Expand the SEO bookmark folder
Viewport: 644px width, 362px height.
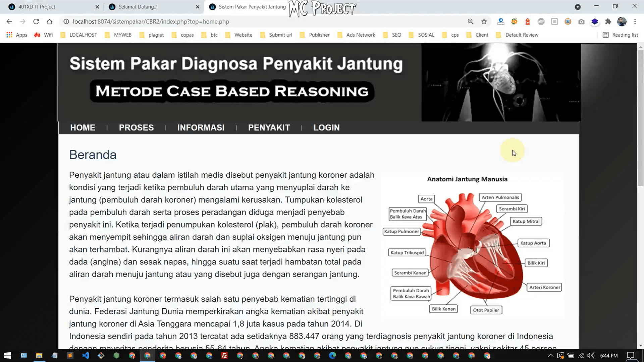click(392, 35)
